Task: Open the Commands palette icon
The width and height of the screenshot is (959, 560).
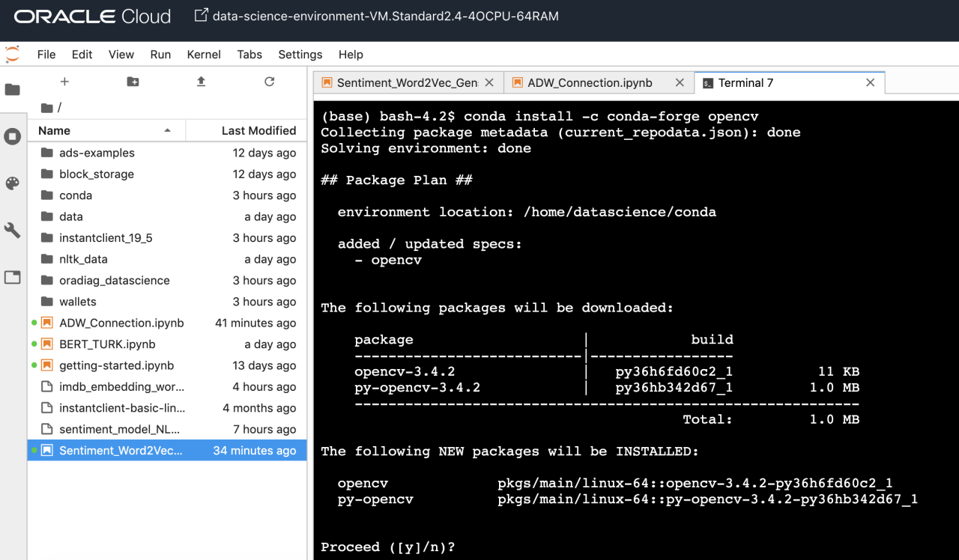Action: pyautogui.click(x=13, y=183)
